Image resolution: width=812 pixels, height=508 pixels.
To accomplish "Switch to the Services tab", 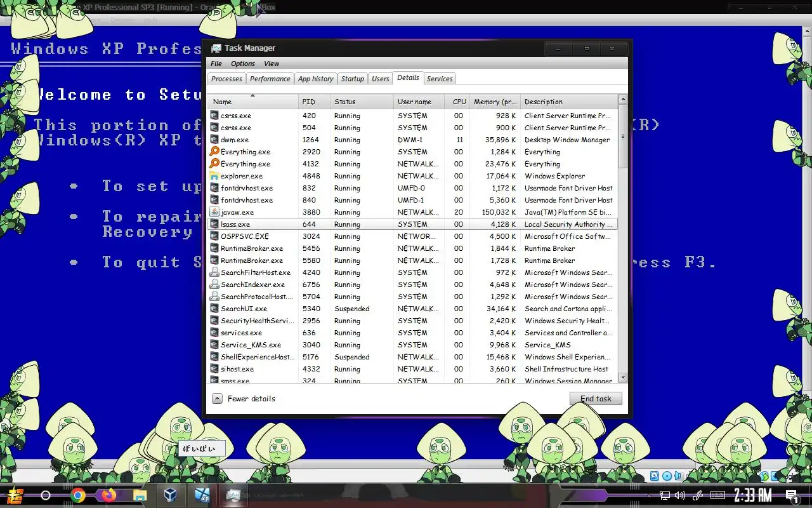I will pyautogui.click(x=440, y=79).
